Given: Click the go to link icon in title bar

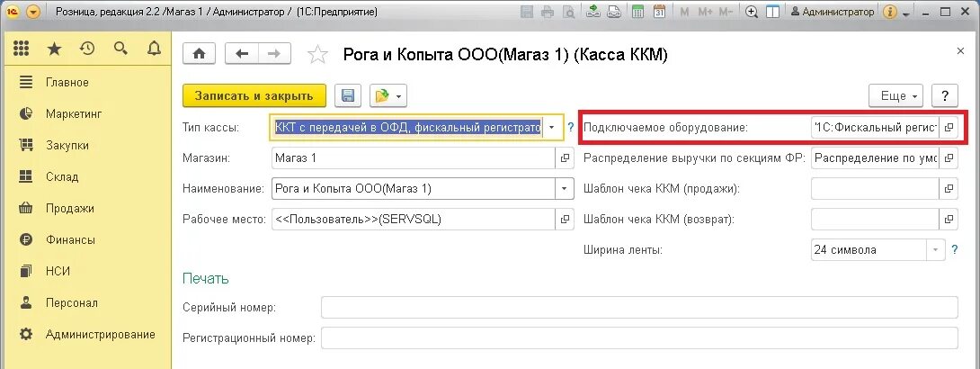Looking at the screenshot, I should [x=614, y=12].
